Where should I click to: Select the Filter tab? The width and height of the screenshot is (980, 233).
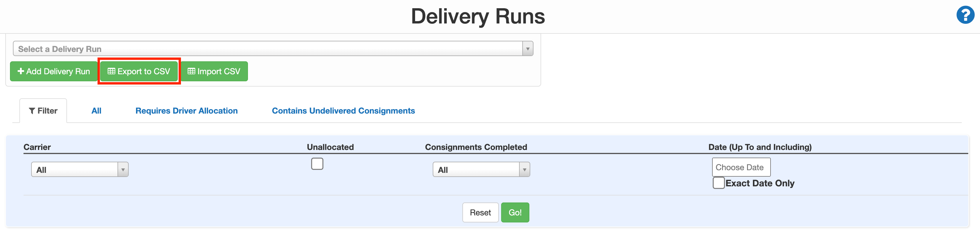(43, 111)
